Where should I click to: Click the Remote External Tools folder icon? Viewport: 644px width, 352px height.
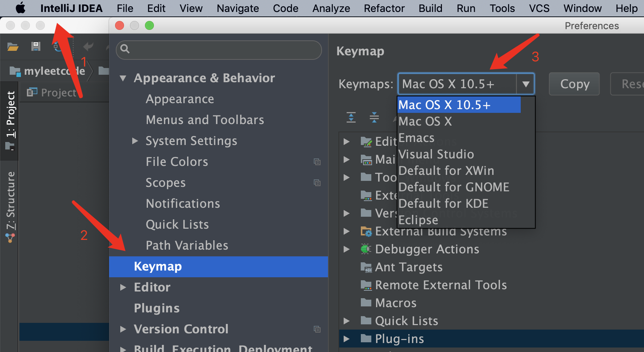coord(366,285)
